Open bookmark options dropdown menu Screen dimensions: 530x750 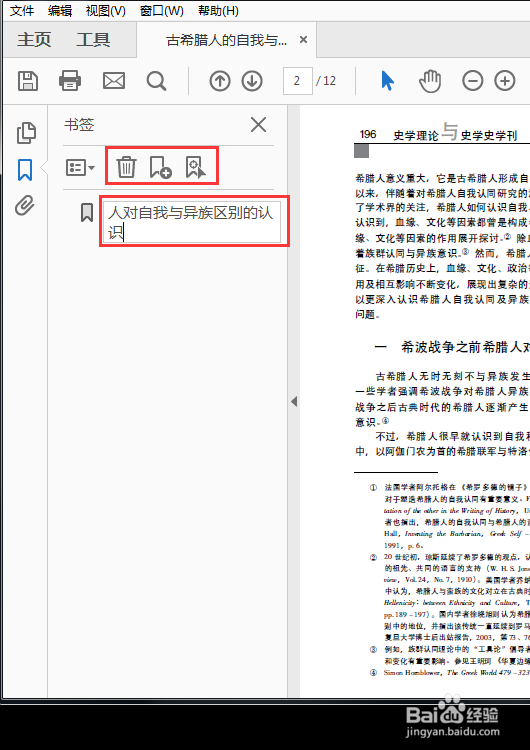[x=80, y=168]
